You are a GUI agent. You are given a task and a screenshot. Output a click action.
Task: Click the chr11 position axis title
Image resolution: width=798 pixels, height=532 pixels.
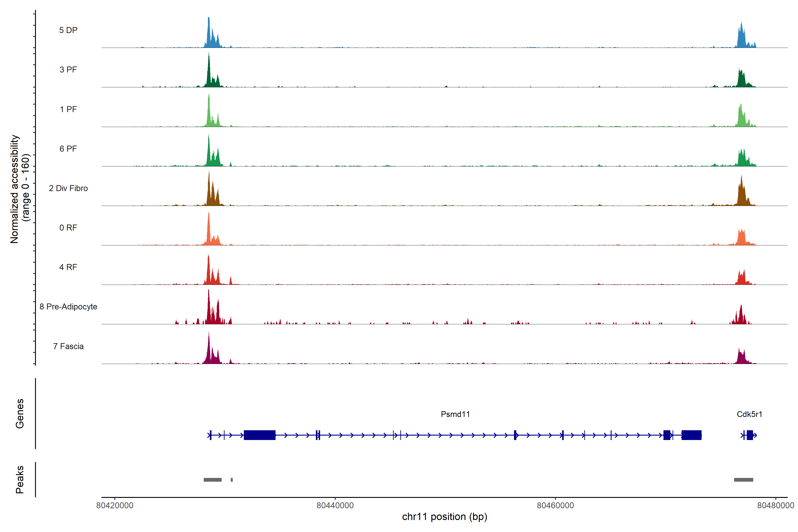444,517
